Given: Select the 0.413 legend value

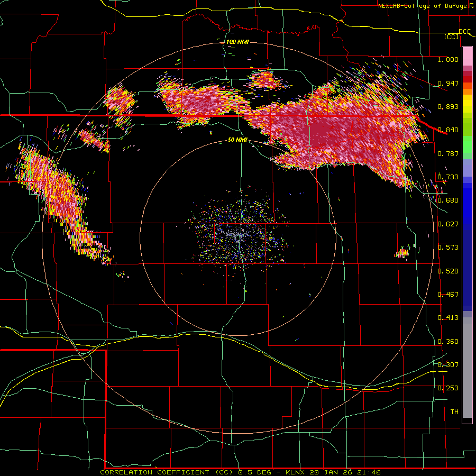Looking at the screenshot, I should click(448, 317).
